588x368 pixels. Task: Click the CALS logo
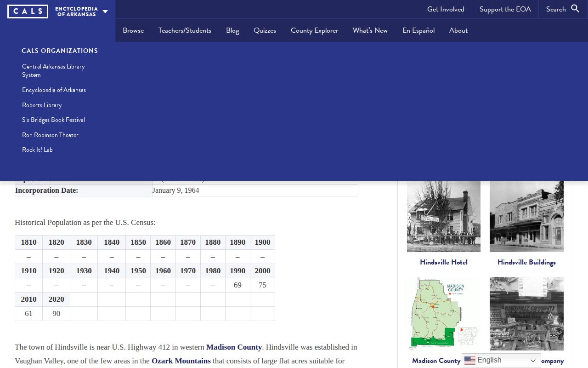pyautogui.click(x=28, y=11)
